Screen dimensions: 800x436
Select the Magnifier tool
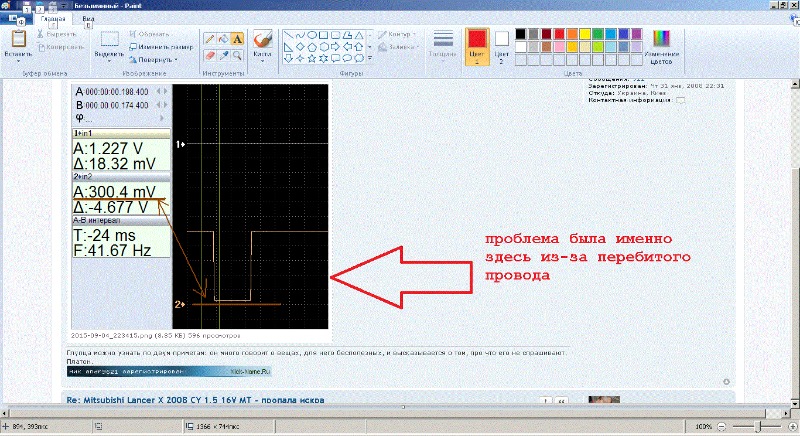coord(239,54)
